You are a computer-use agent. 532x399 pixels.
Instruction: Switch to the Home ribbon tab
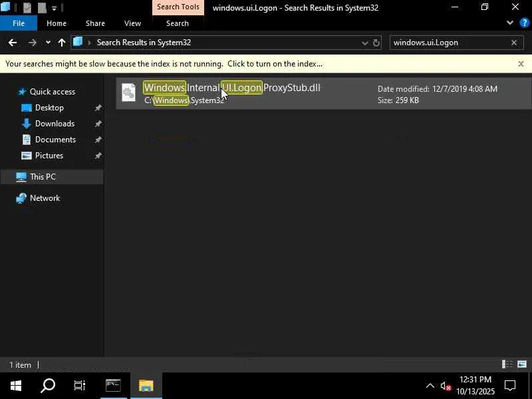tap(57, 23)
